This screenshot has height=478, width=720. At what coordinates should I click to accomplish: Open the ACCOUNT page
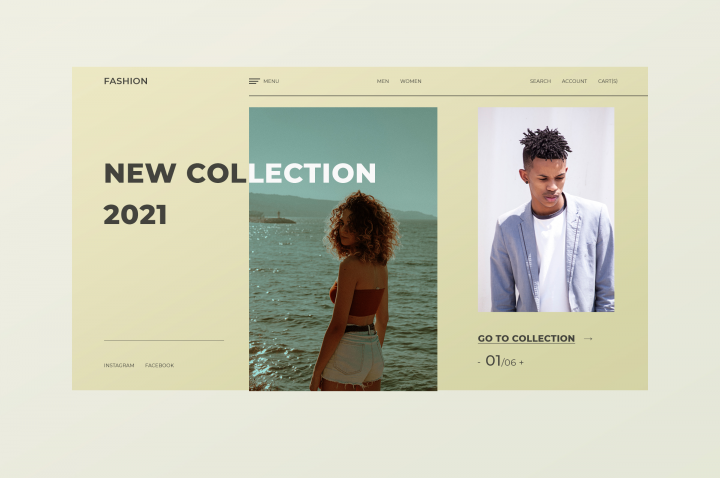pyautogui.click(x=574, y=81)
